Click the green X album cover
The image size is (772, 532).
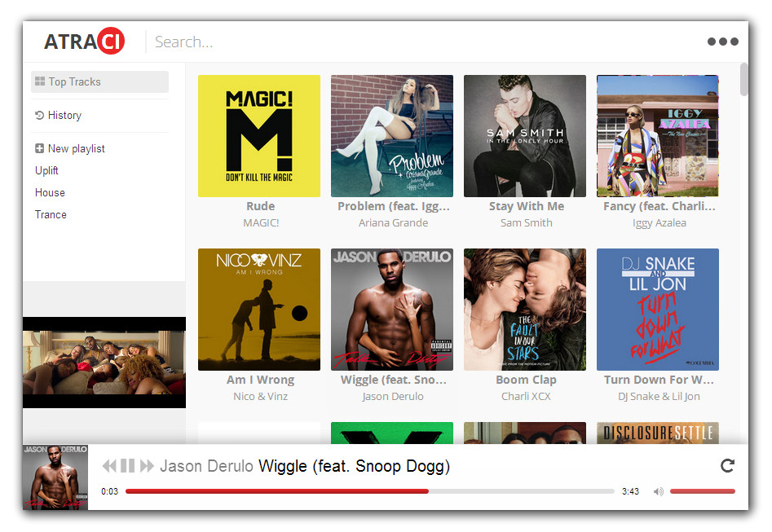click(392, 433)
